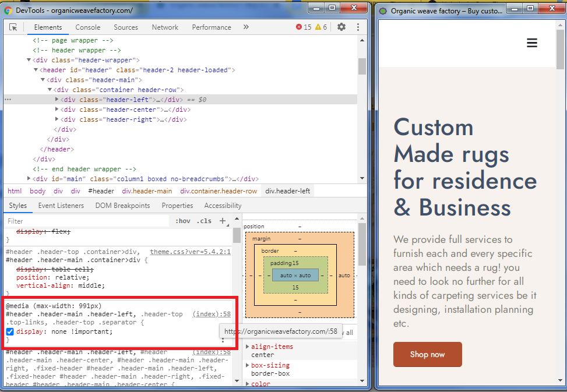The image size is (567, 392).
Task: Collapse the header#header node
Action: point(36,70)
